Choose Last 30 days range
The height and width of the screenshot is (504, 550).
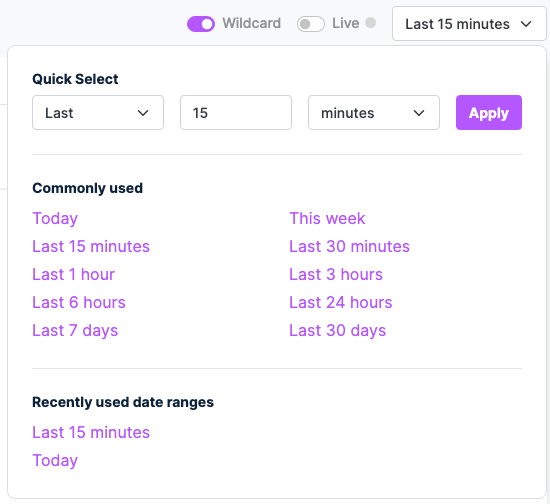337,331
